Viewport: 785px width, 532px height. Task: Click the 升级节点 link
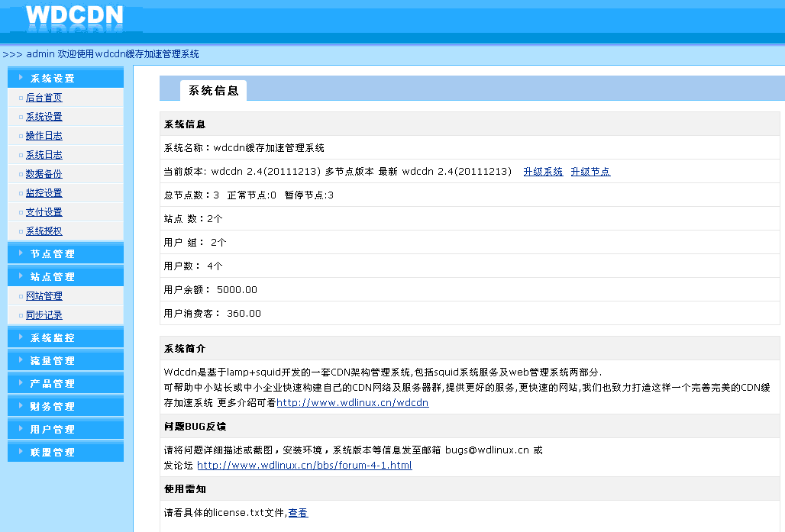click(590, 172)
